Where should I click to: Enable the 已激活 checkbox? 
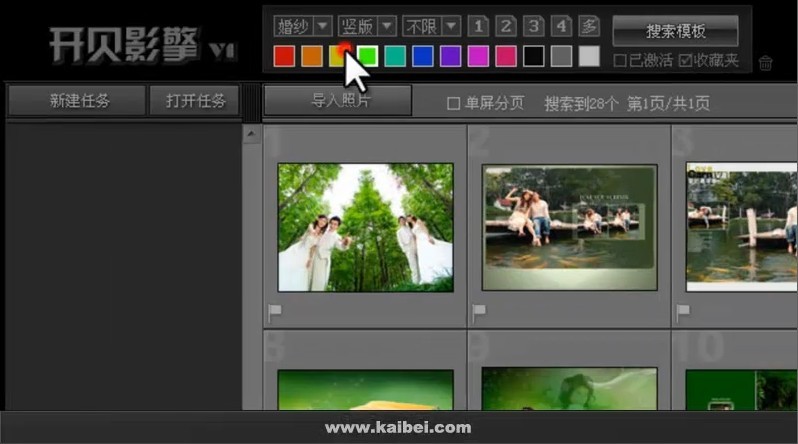pos(620,61)
